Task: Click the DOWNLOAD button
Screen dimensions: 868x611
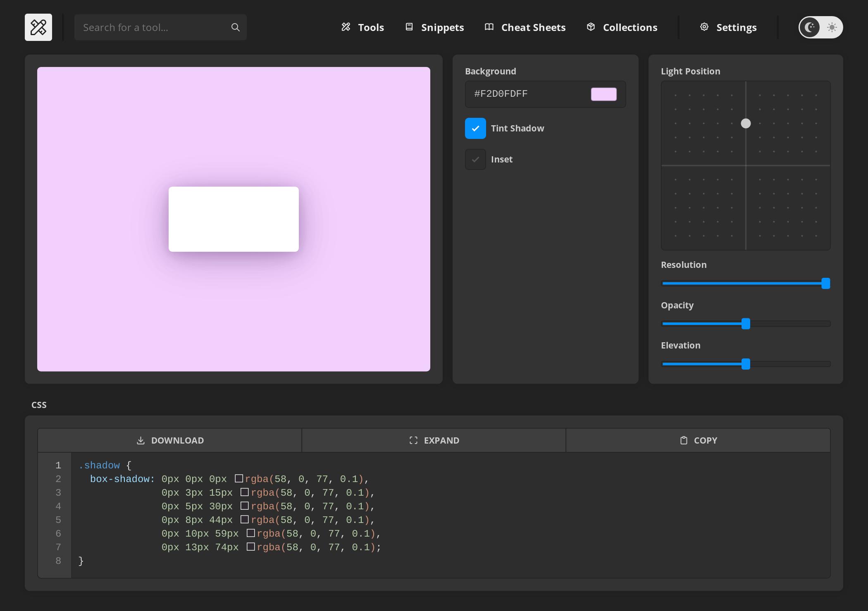Action: 169,440
